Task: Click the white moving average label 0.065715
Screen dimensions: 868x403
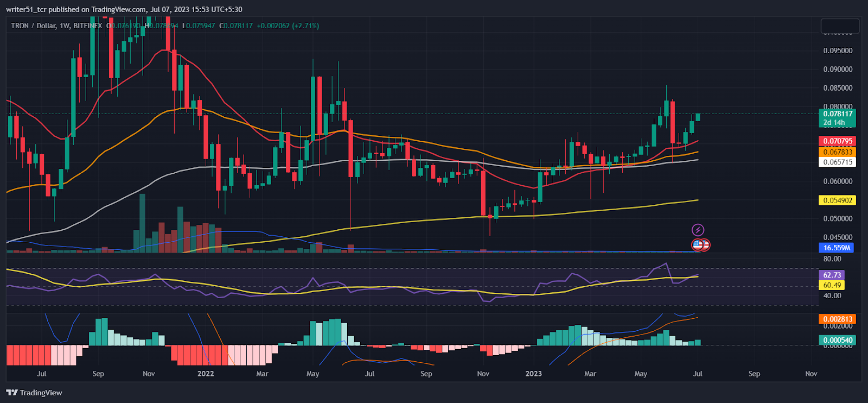Action: (838, 162)
